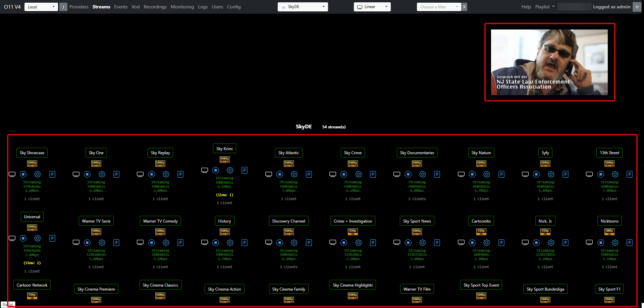Expand the Playlist menu
The width and height of the screenshot is (644, 308).
545,7
